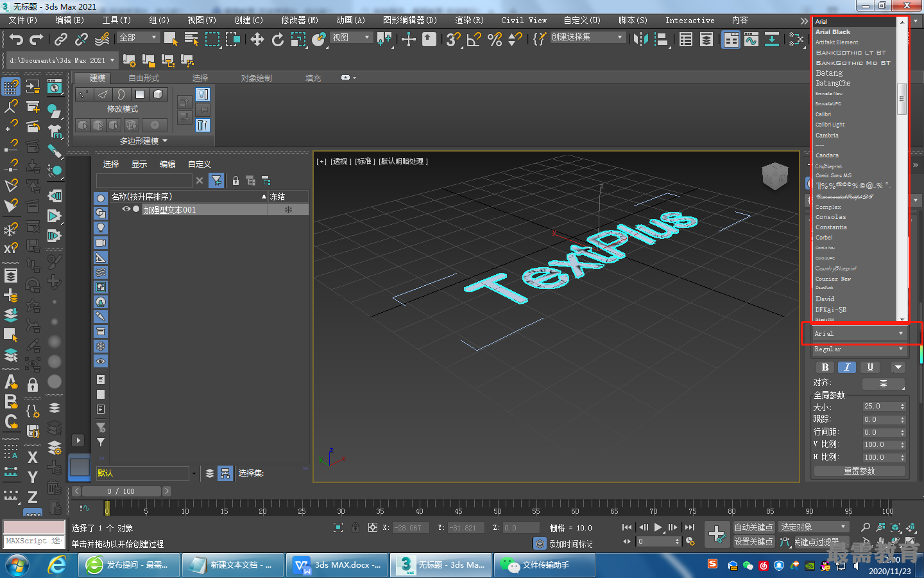Open the 视图 reference coordinate dropdown

[x=351, y=38]
